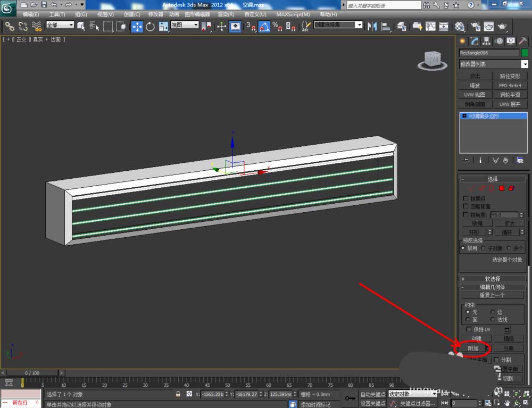This screenshot has height=408, width=532.
Task: Click the Select and Link chain icon
Action: [9, 26]
